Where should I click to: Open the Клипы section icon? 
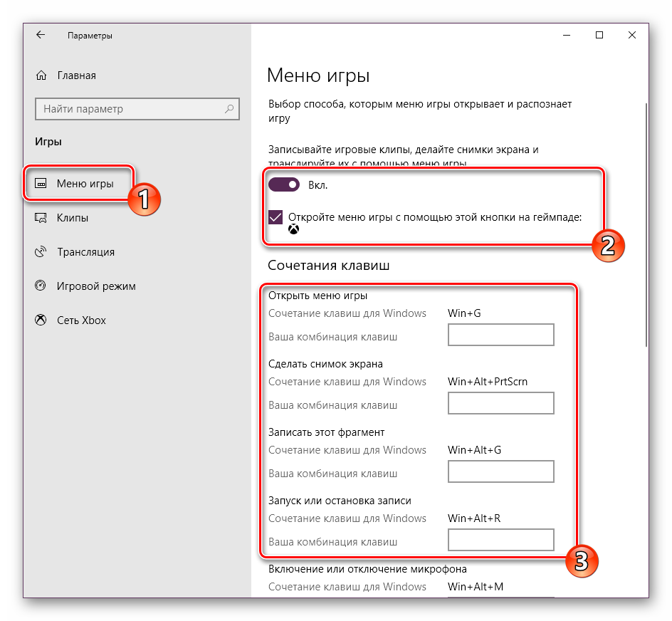41,218
